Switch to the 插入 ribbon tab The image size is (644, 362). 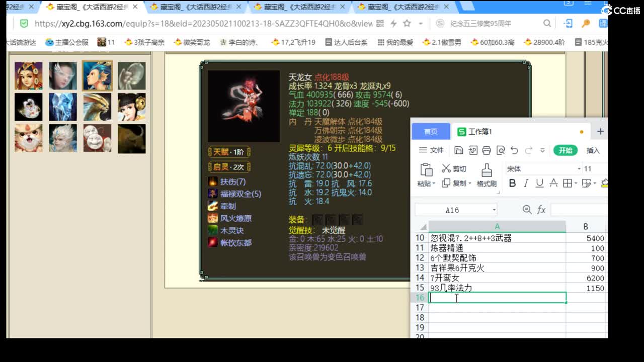click(x=593, y=150)
